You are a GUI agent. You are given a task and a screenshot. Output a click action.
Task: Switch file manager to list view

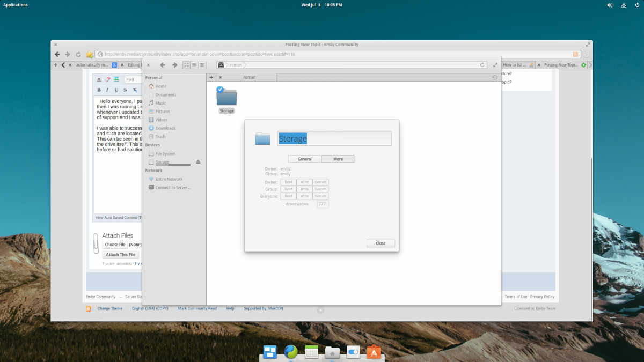[194, 65]
